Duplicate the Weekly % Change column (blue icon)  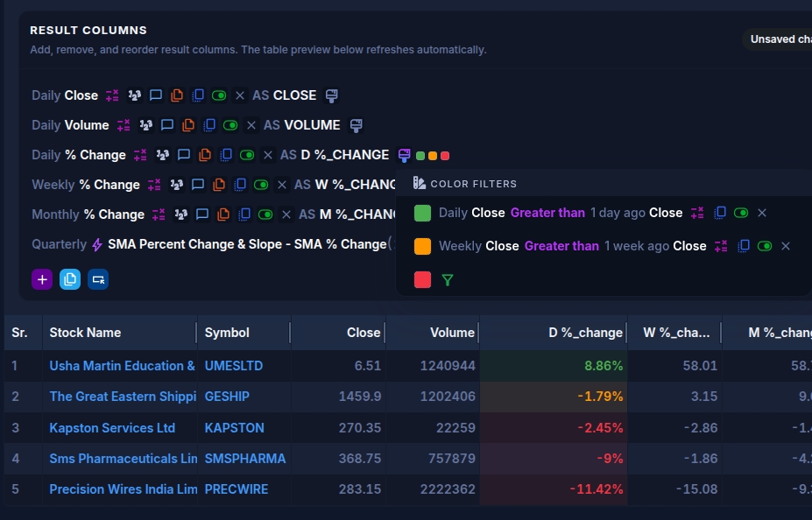click(240, 185)
